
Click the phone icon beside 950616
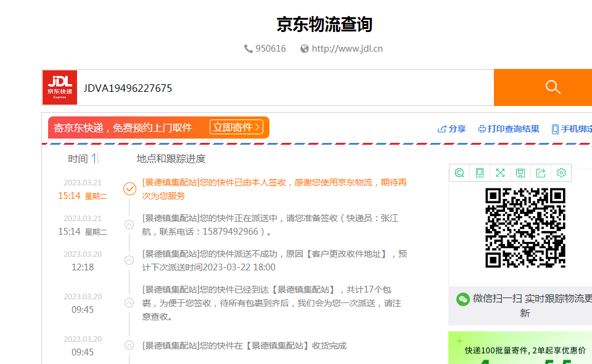[248, 49]
